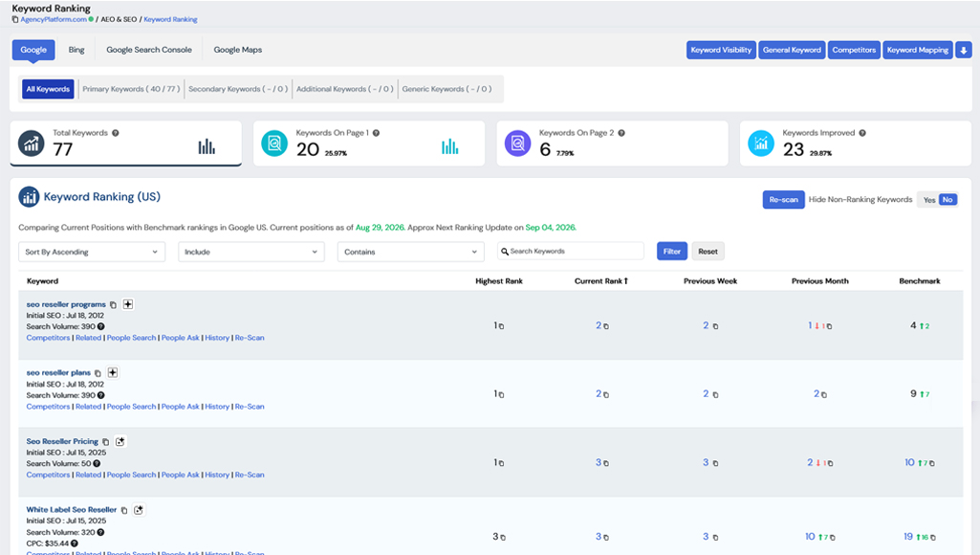The height and width of the screenshot is (555, 980).
Task: Select Secondary Keywords filter tab
Action: pos(238,89)
